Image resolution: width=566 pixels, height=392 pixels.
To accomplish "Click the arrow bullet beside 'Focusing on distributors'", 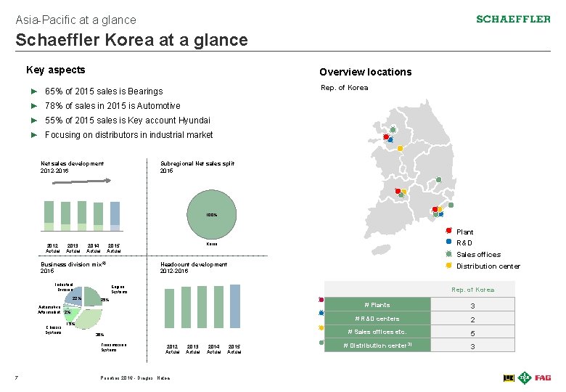I will [x=34, y=135].
